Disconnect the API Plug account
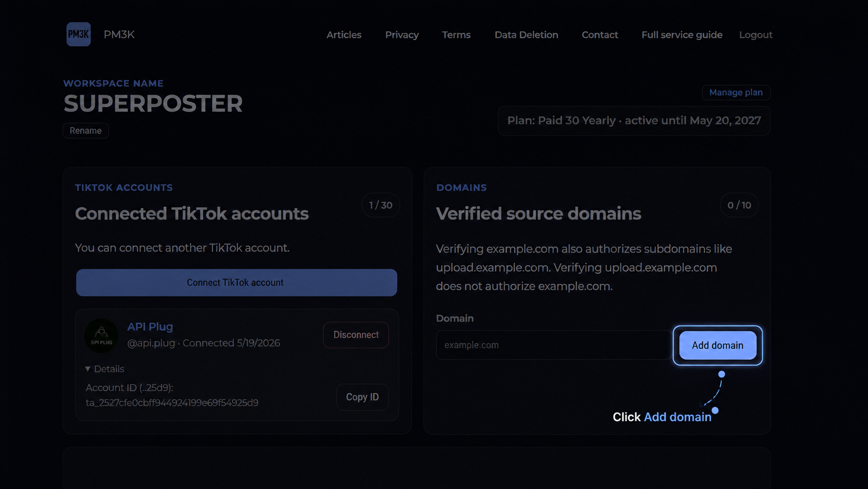This screenshot has height=489, width=868. tap(356, 335)
